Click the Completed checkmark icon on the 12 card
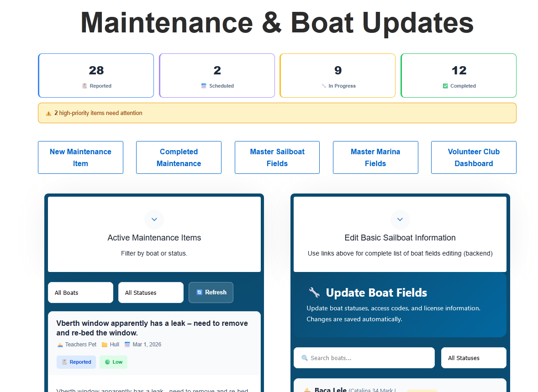538x392 pixels. 444,86
